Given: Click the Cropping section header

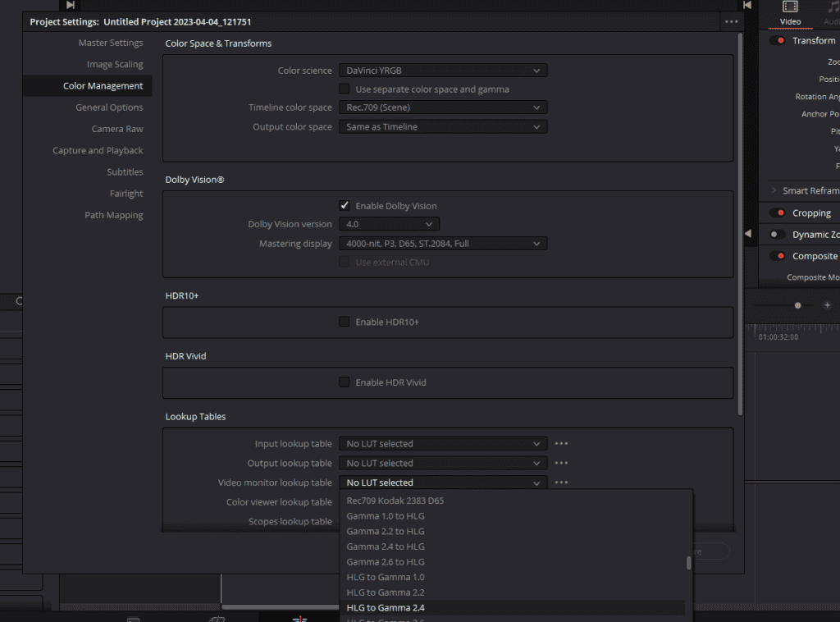Looking at the screenshot, I should point(811,213).
